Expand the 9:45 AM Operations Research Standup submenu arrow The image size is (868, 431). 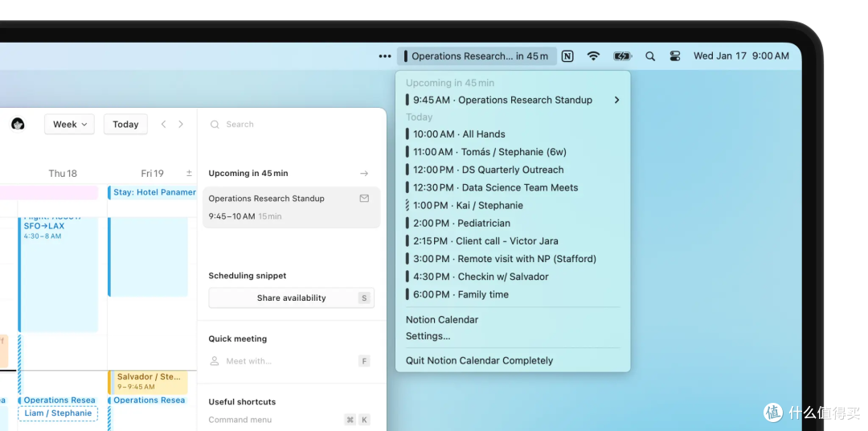click(x=616, y=100)
